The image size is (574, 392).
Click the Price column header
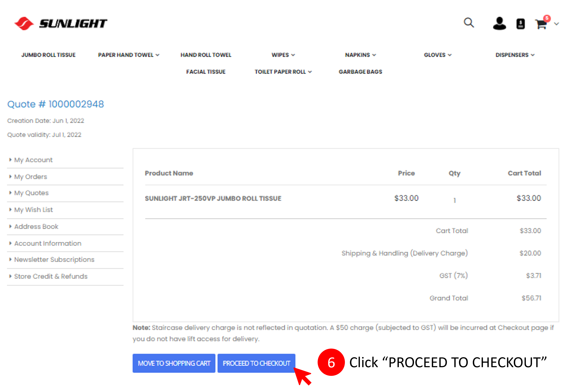pyautogui.click(x=406, y=173)
